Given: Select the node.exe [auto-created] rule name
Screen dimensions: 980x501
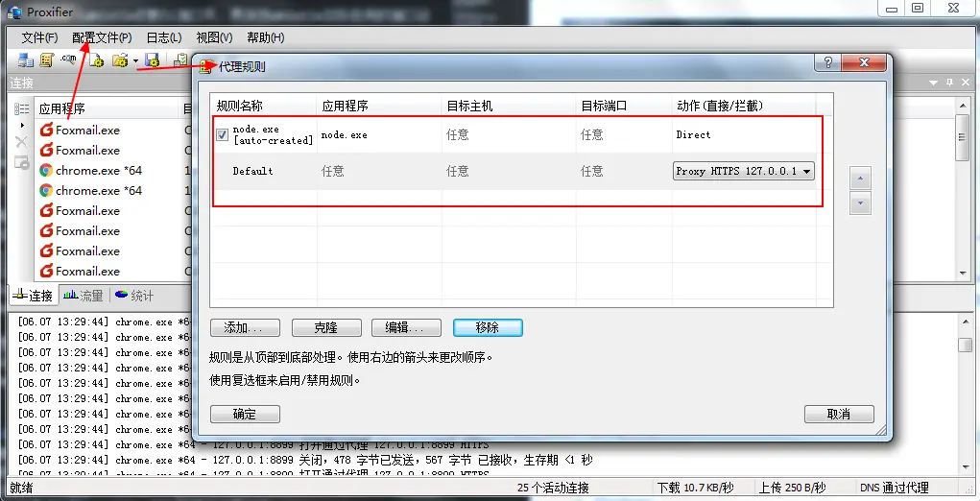Looking at the screenshot, I should [273, 135].
